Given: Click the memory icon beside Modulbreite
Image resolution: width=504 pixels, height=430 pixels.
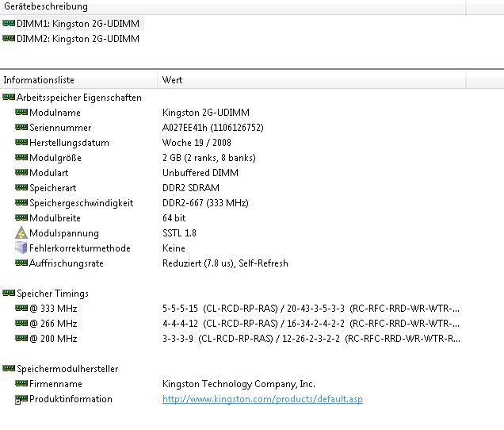Looking at the screenshot, I should pyautogui.click(x=21, y=217).
